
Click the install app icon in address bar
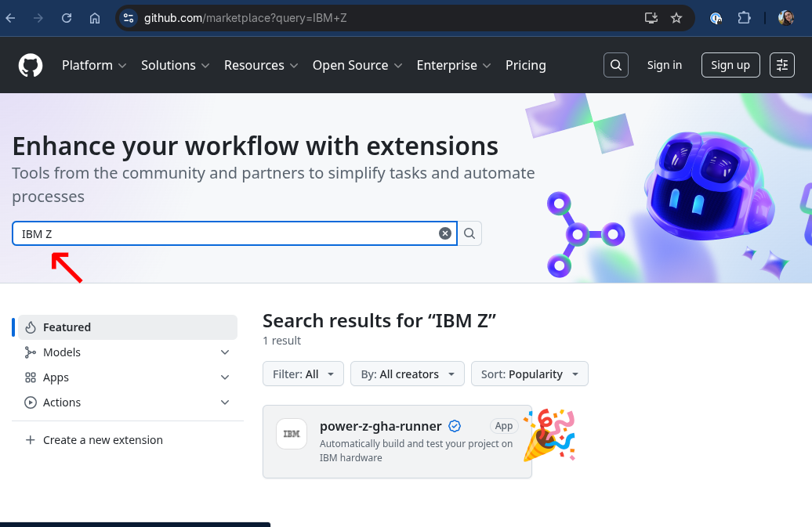[651, 18]
